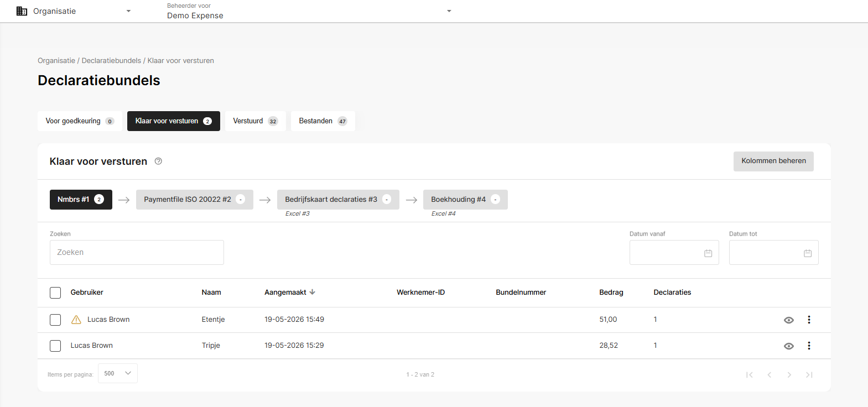The height and width of the screenshot is (407, 868).
Task: Open the items per pagina dropdown
Action: [118, 373]
